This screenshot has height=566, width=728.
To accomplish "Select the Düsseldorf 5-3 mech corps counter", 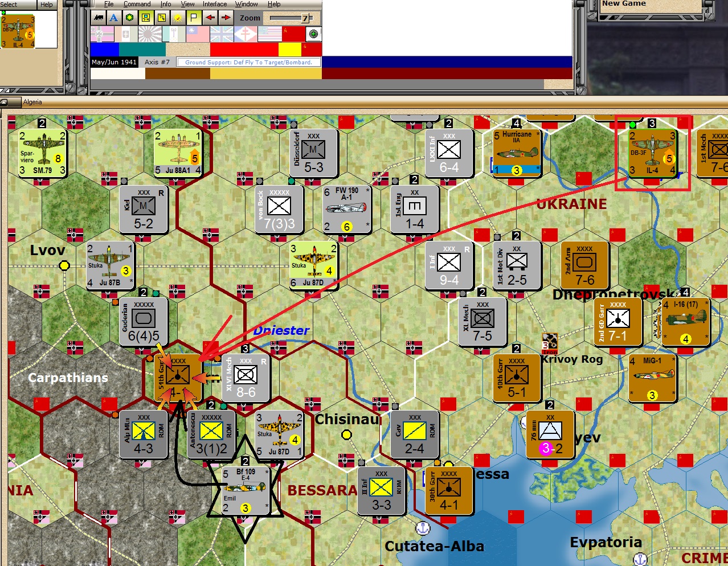I will [x=313, y=153].
